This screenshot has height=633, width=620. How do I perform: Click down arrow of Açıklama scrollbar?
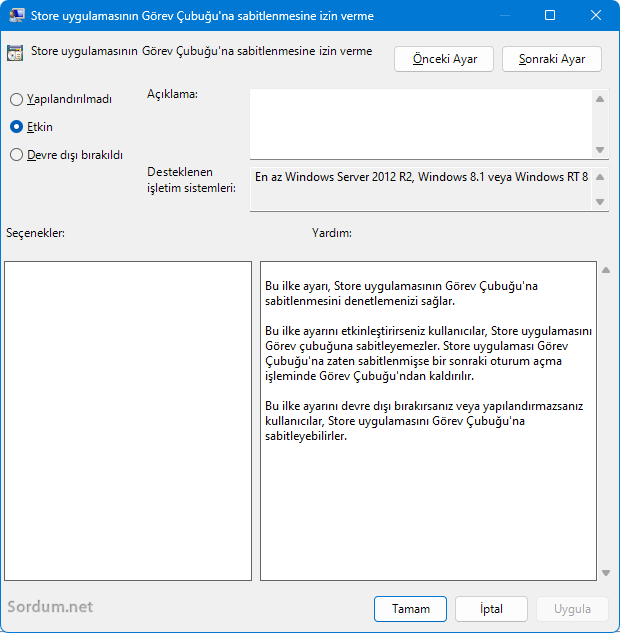[600, 150]
